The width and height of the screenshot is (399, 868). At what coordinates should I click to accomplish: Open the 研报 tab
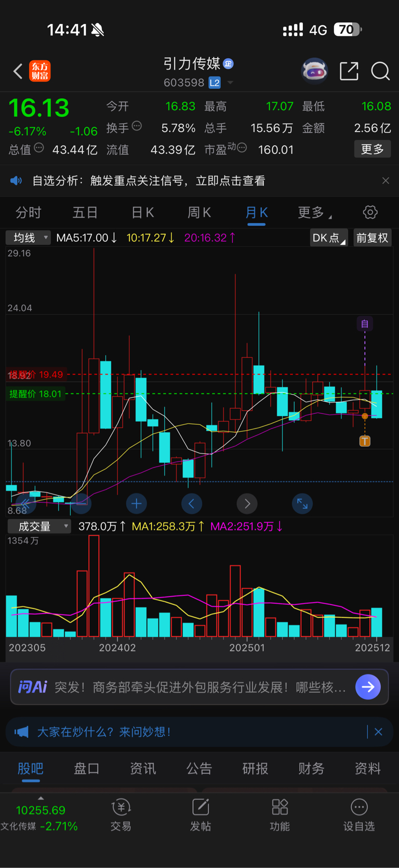pyautogui.click(x=255, y=769)
